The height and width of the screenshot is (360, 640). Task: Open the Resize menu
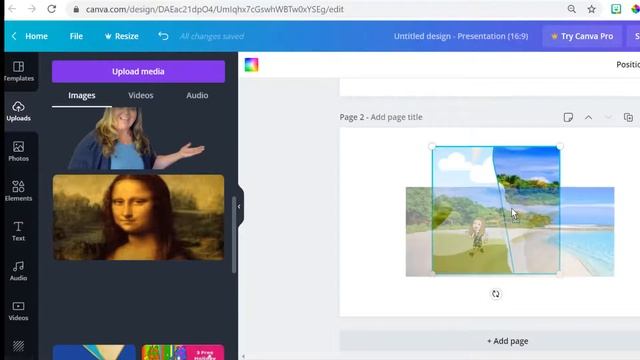[x=122, y=36]
